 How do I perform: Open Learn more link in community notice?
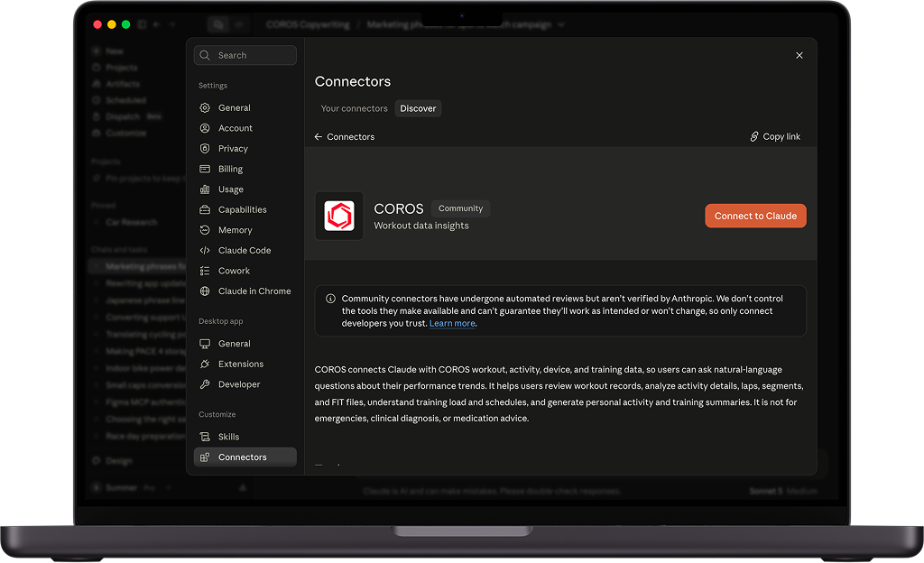(x=452, y=323)
